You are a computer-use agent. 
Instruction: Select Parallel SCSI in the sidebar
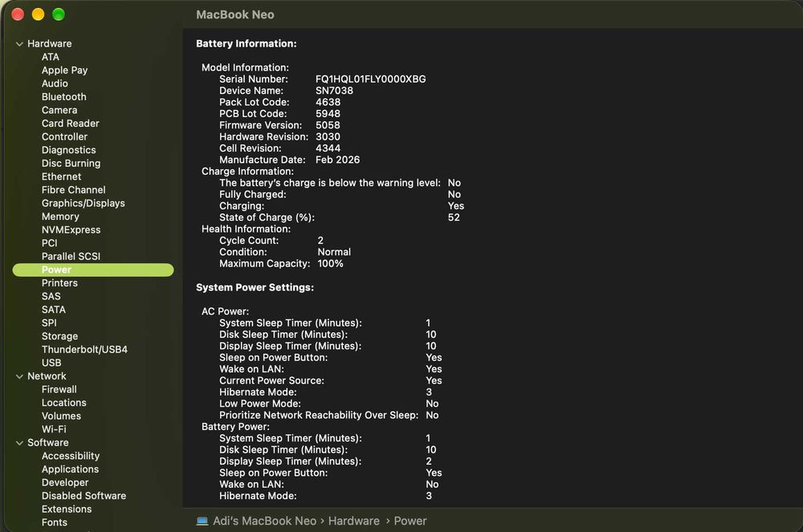tap(71, 256)
